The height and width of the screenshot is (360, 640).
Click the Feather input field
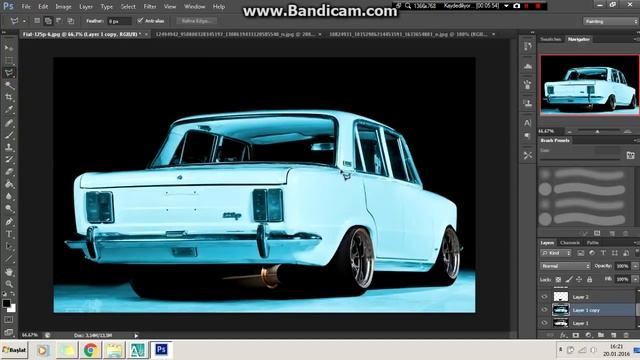[119, 21]
